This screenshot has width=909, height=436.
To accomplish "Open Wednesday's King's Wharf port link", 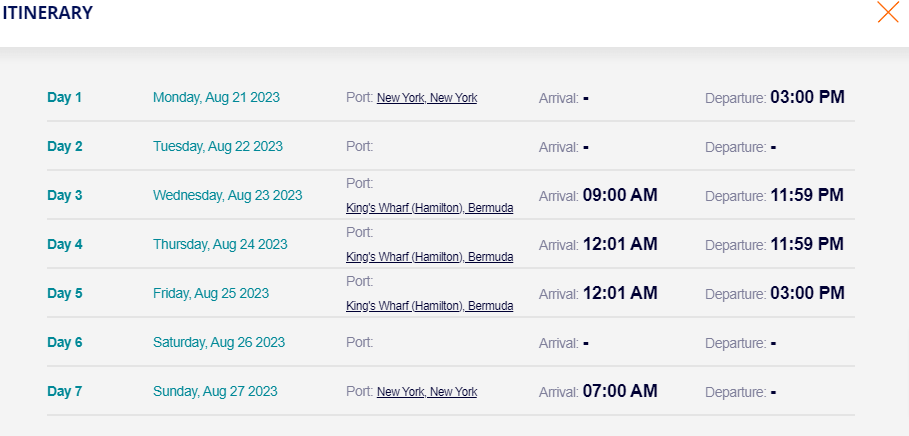I will point(430,208).
